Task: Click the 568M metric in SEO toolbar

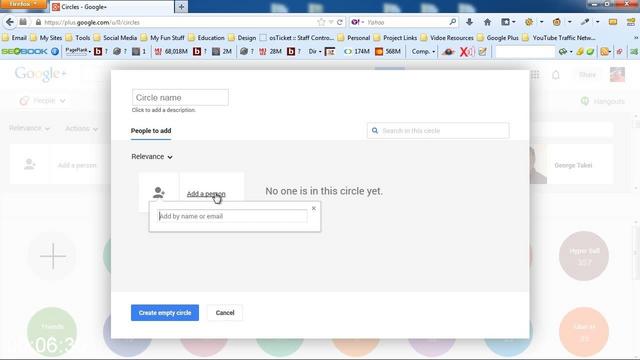Action: (x=388, y=51)
